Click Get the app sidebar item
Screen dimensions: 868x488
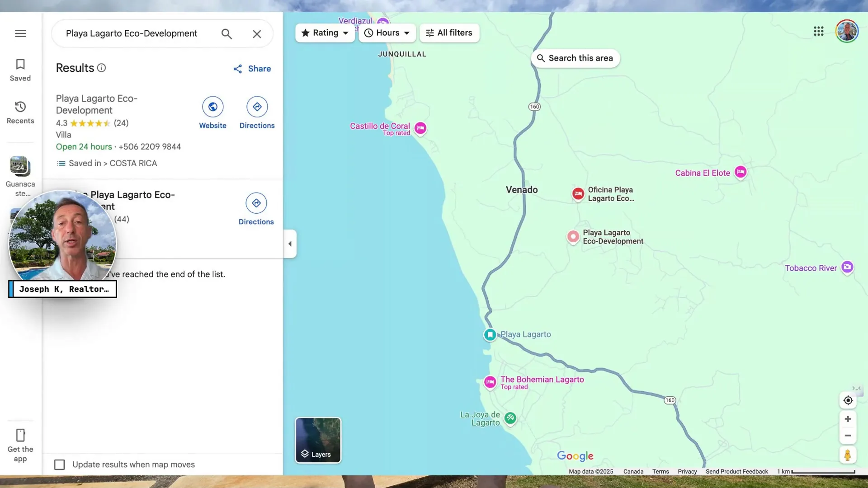pos(20,446)
